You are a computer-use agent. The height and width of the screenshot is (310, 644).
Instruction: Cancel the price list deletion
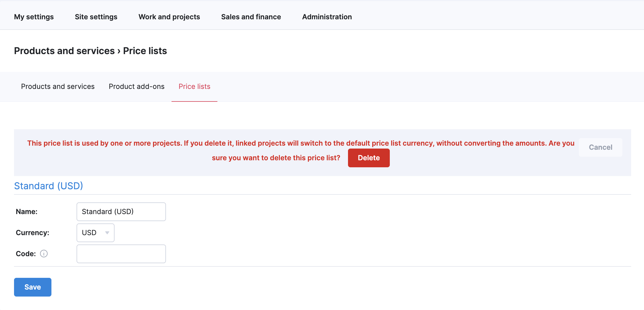point(600,147)
